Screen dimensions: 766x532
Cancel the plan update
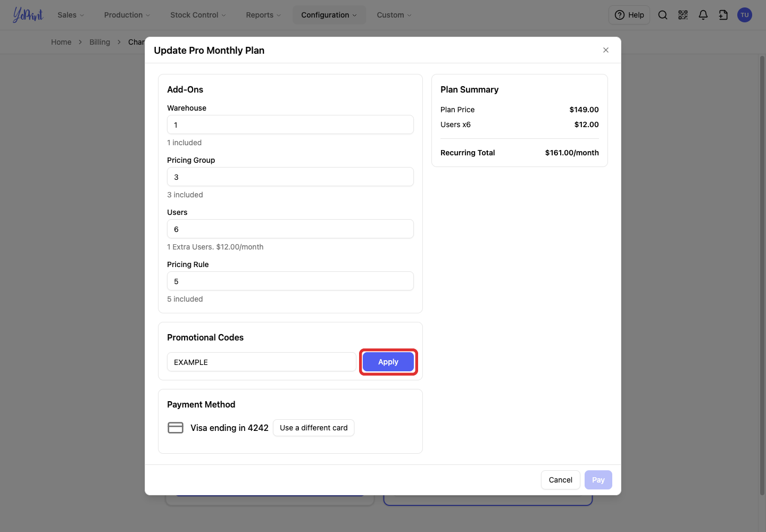(x=561, y=480)
